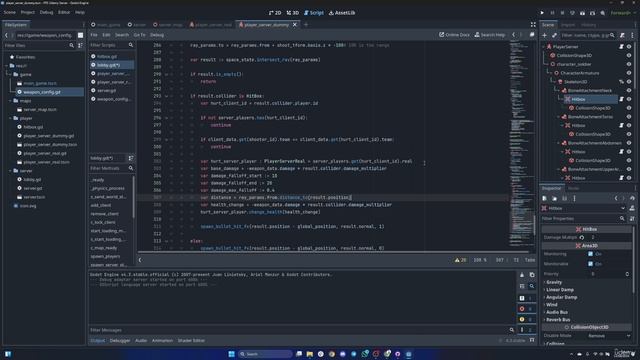Open the Project menu

(x=27, y=12)
